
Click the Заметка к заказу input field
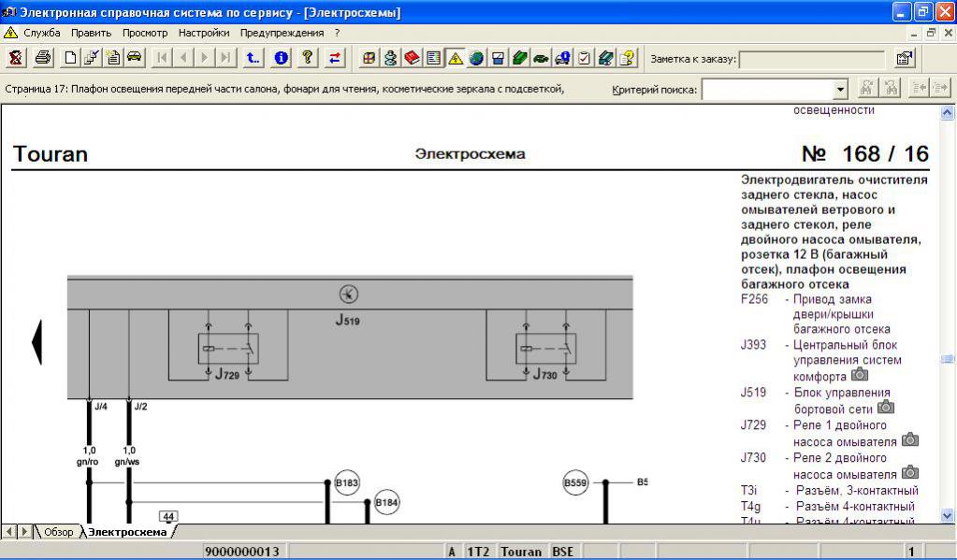[x=812, y=59]
